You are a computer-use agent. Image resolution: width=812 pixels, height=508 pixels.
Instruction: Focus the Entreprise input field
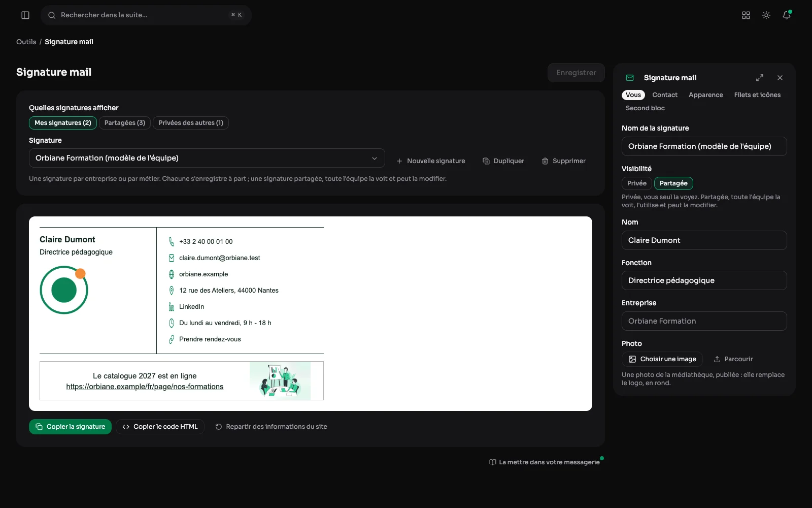tap(704, 321)
